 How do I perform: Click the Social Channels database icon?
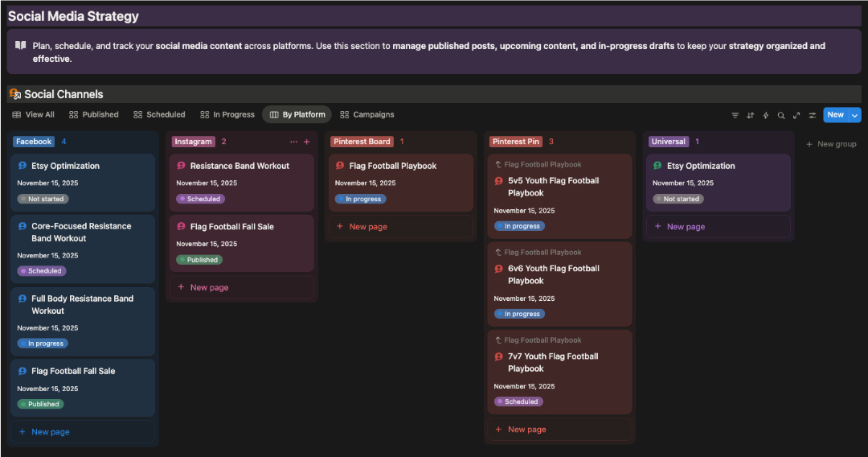coord(14,94)
